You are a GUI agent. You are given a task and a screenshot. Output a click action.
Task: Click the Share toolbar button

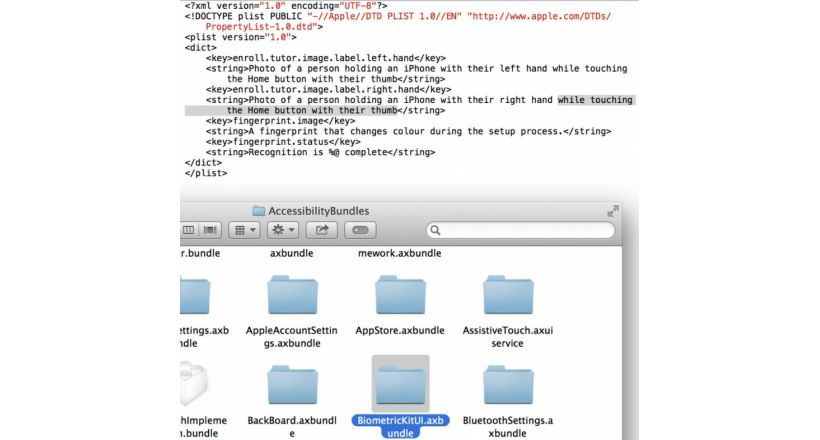click(x=322, y=230)
